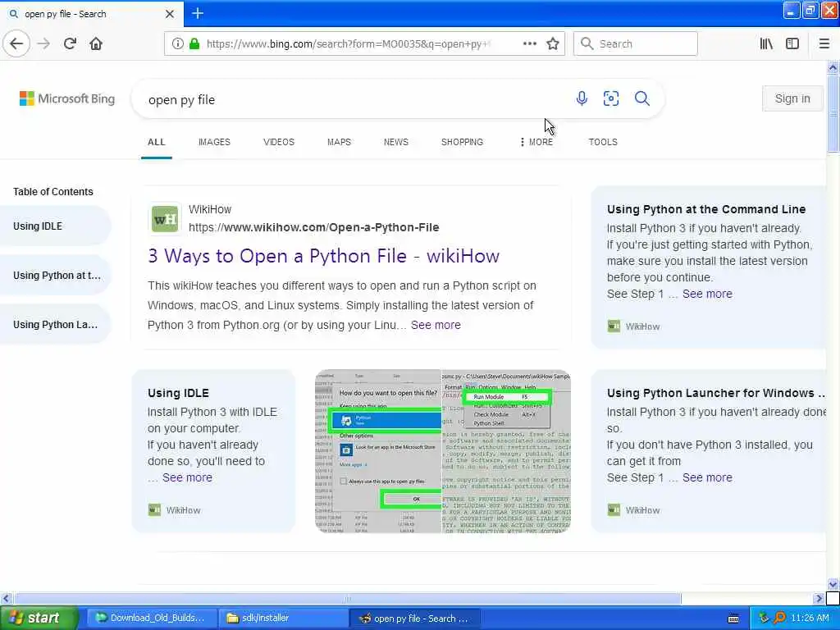Close the 'open py file - Search' tab

[x=169, y=14]
